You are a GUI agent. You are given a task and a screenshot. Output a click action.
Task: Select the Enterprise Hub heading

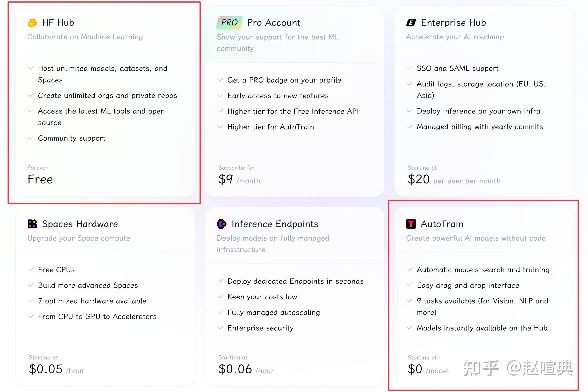[453, 23]
